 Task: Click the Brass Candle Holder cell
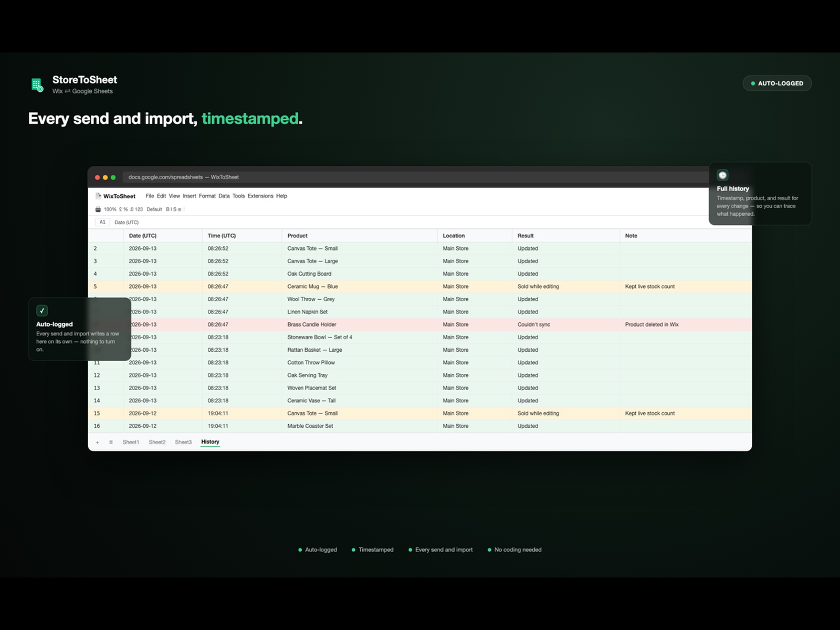360,324
